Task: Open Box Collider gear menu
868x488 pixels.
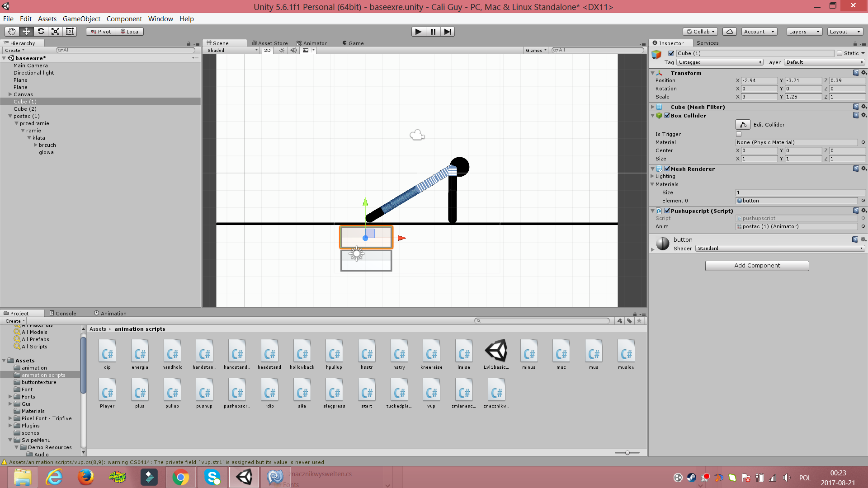Action: pos(863,115)
